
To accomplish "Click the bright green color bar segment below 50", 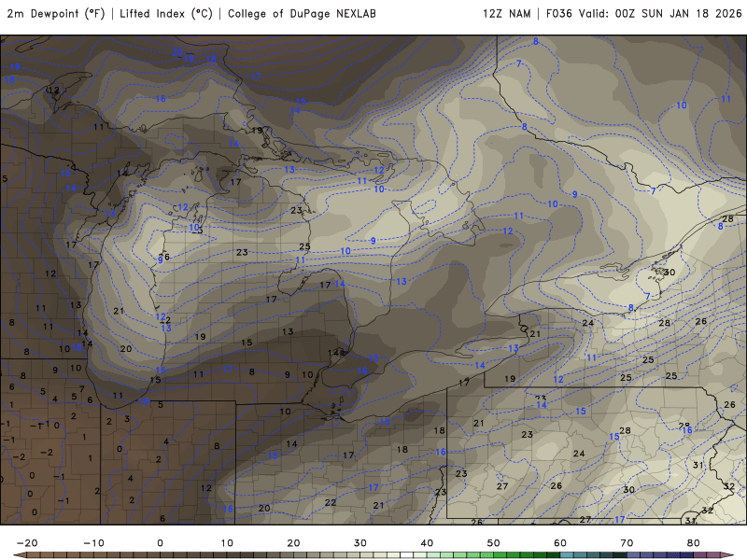I will click(500, 555).
